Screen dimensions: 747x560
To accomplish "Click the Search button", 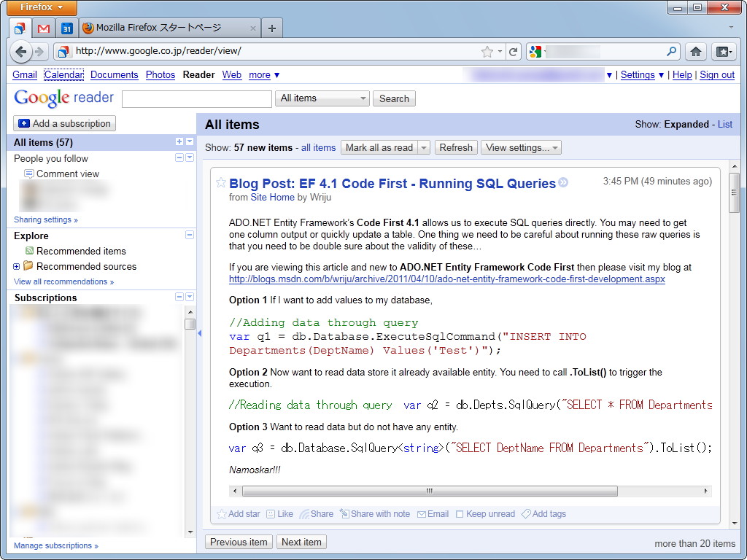I will tap(394, 98).
